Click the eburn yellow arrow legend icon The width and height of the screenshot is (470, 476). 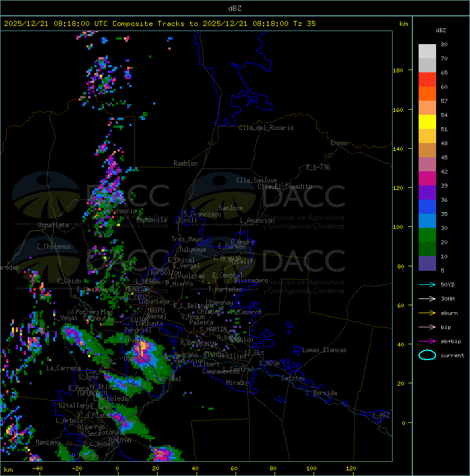tap(427, 313)
